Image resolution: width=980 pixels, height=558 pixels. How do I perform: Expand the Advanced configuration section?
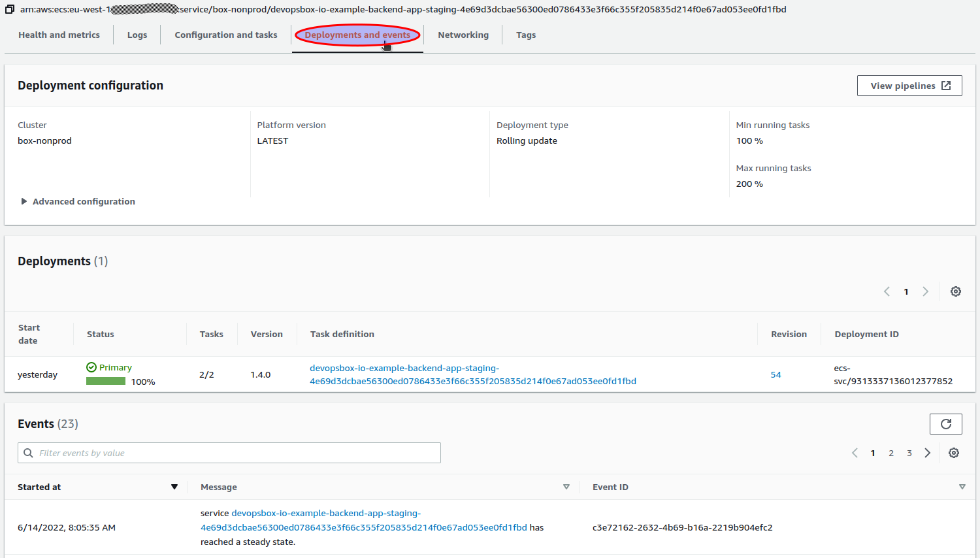pyautogui.click(x=78, y=201)
